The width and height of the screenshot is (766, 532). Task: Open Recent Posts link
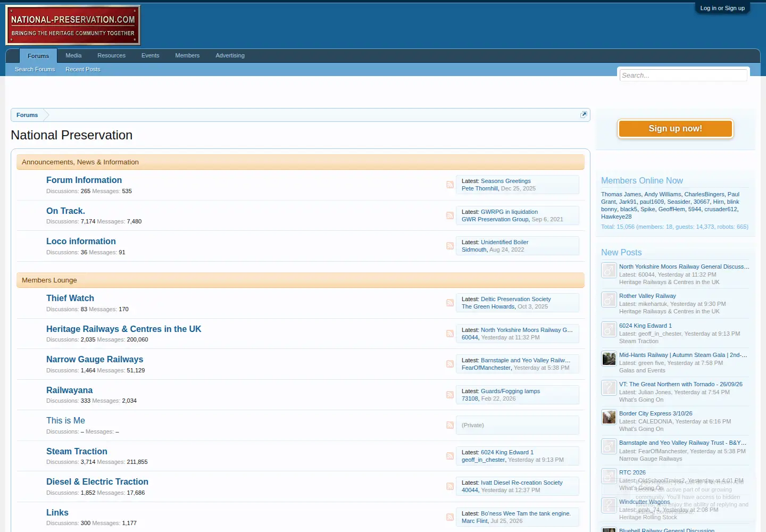tap(83, 69)
